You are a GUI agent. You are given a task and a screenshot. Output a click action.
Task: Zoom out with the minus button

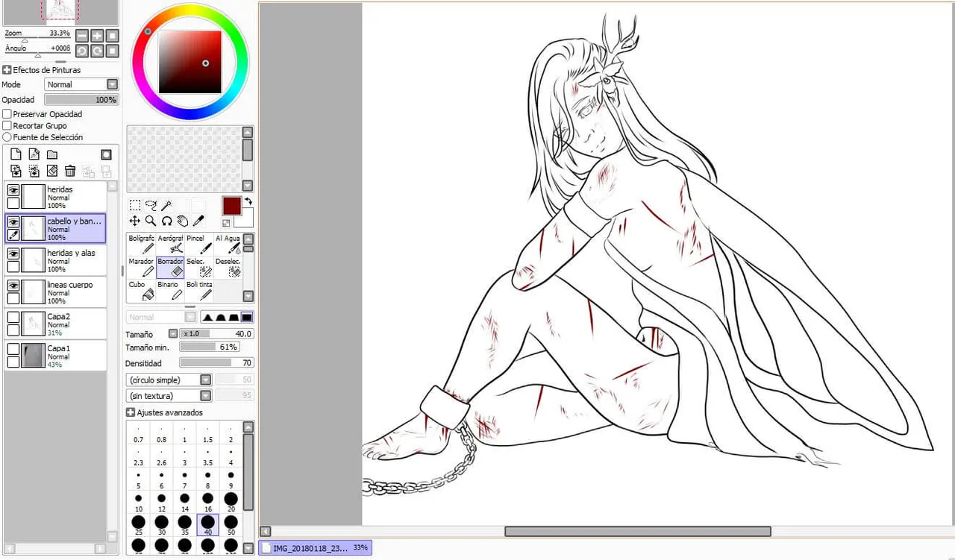point(82,36)
